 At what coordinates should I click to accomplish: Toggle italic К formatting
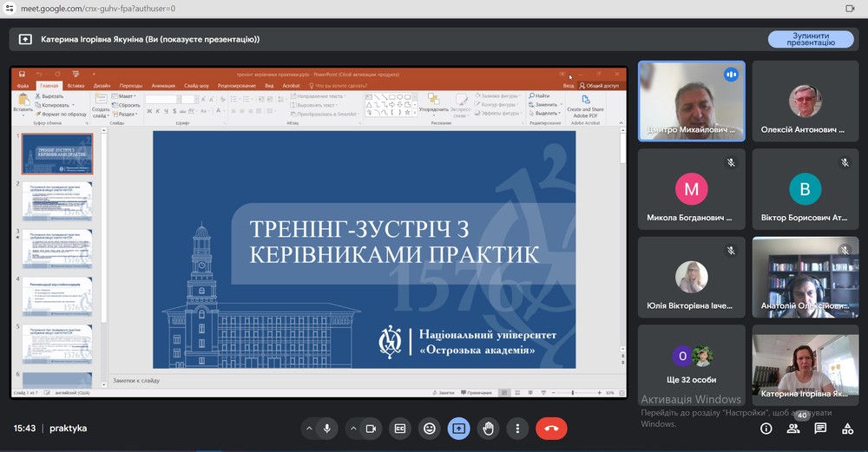(158, 111)
